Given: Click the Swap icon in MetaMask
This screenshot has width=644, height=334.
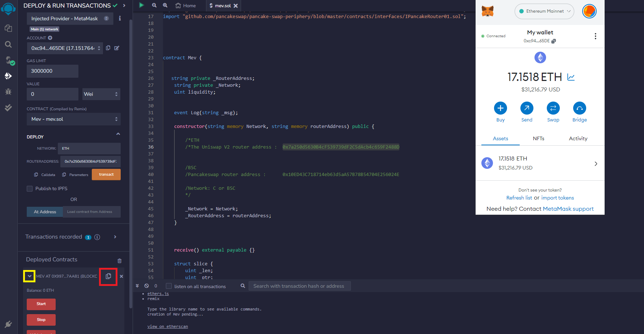Looking at the screenshot, I should coord(553,108).
